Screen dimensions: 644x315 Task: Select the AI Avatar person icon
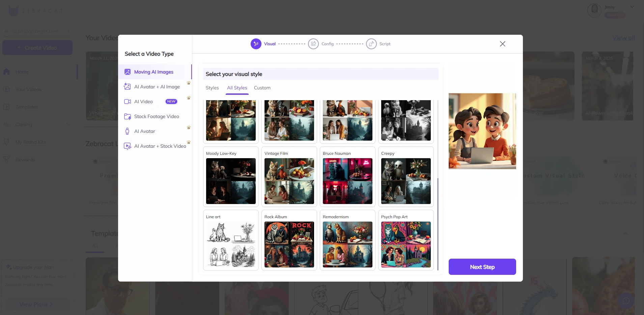pyautogui.click(x=127, y=131)
